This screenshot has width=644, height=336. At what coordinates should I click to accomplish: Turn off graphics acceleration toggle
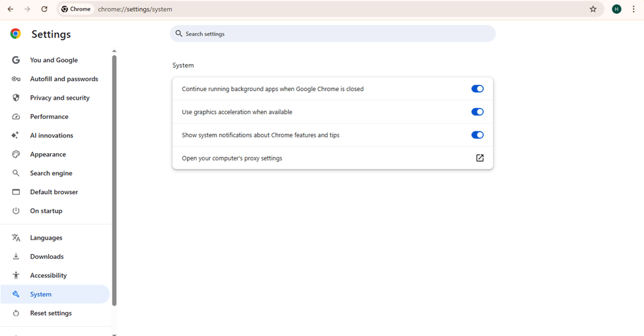tap(477, 112)
